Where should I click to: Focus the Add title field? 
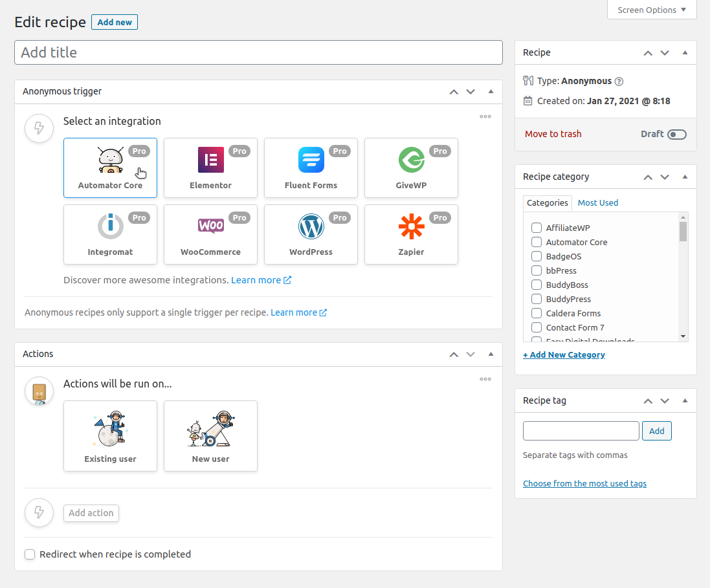[x=258, y=52]
